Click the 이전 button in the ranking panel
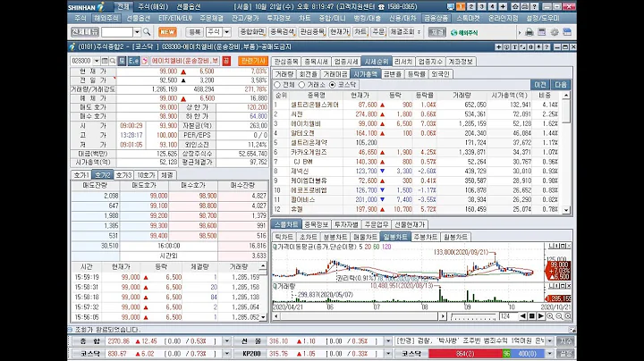The width and height of the screenshot is (644, 361). [x=540, y=85]
